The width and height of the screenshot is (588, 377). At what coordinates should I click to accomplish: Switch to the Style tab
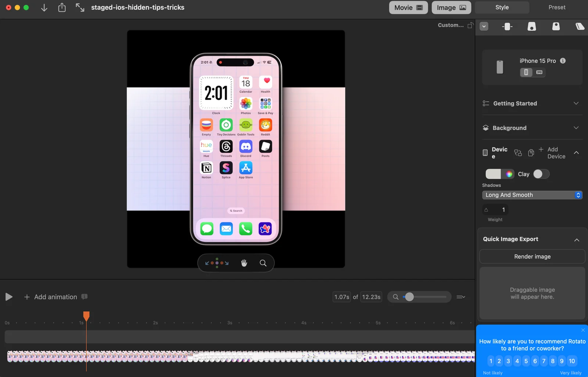(502, 7)
